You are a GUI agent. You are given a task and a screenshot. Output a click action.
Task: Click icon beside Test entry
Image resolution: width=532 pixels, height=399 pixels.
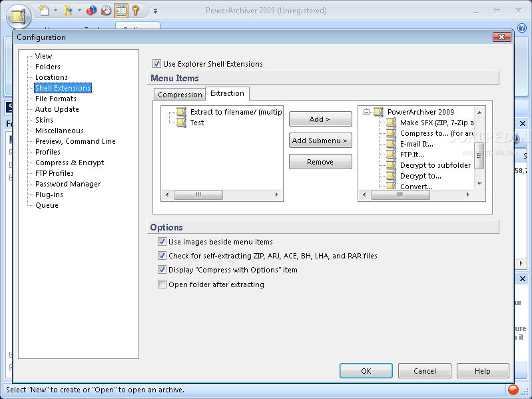coord(182,123)
